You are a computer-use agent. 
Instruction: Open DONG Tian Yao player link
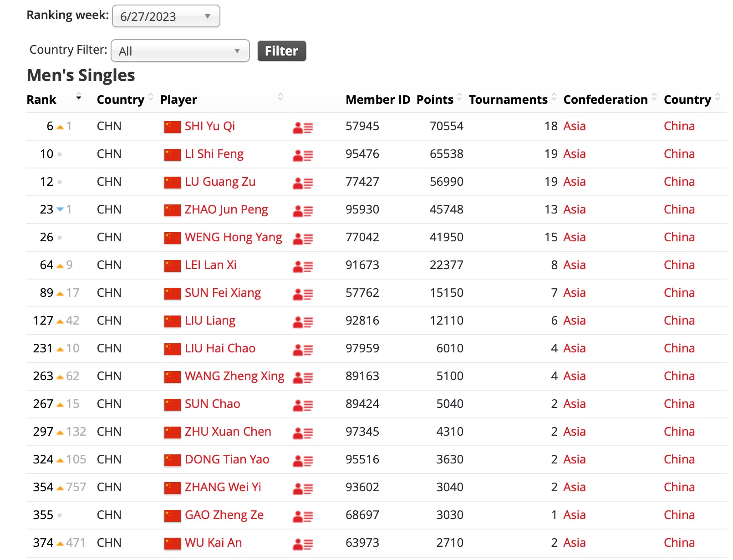coord(227,459)
